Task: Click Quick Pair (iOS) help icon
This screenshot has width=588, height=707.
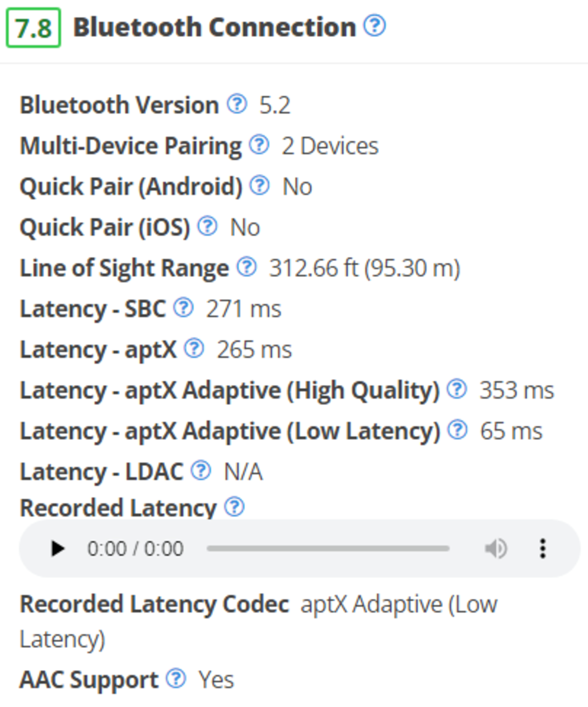Action: 207,226
